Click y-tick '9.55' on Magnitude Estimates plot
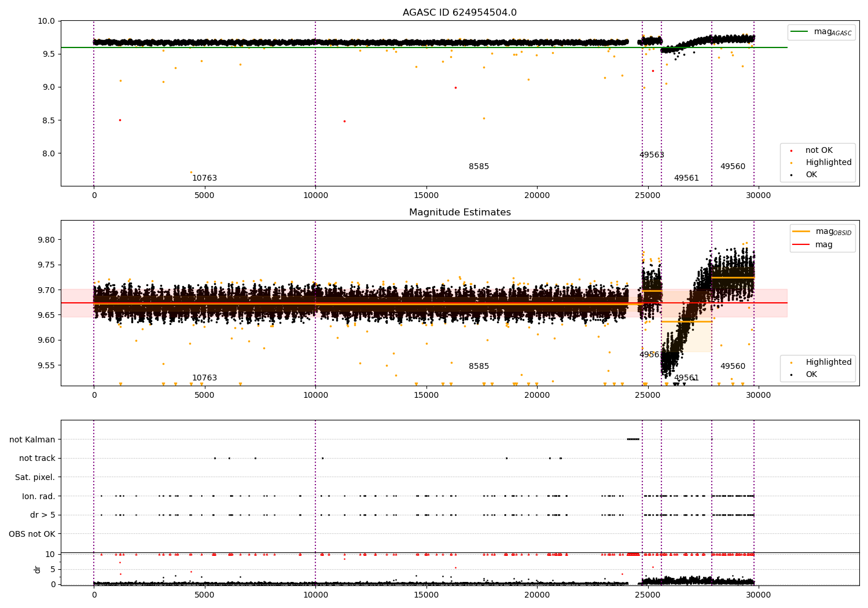 pos(46,366)
